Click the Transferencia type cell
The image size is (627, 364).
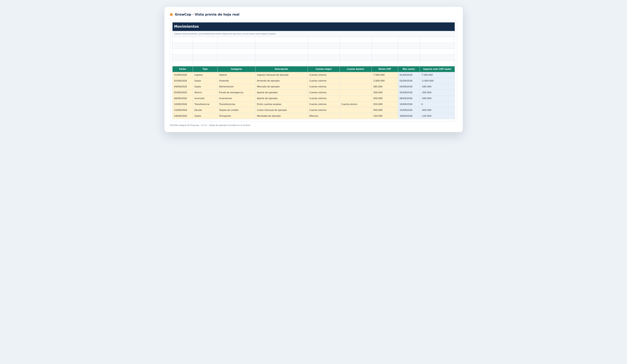[205, 104]
